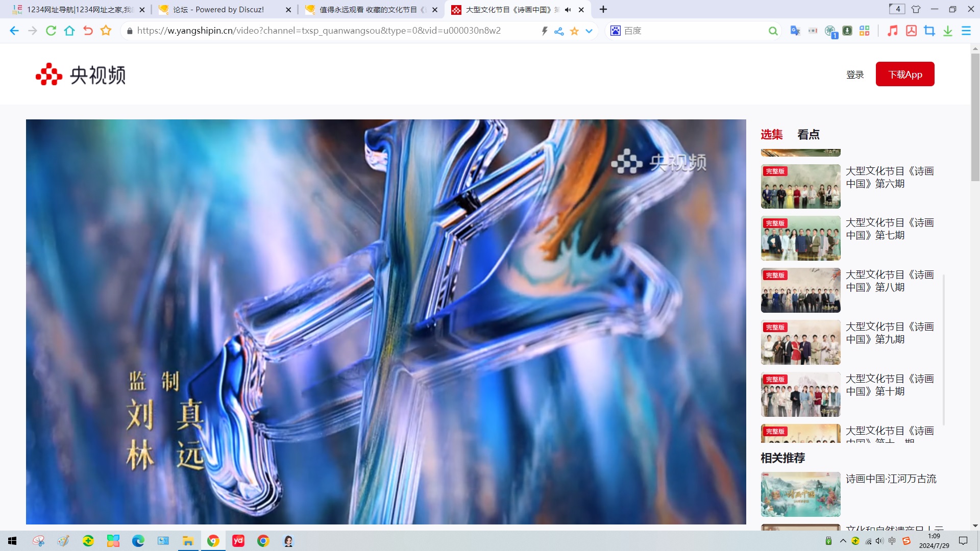Click the 央视频 site logo

[81, 74]
